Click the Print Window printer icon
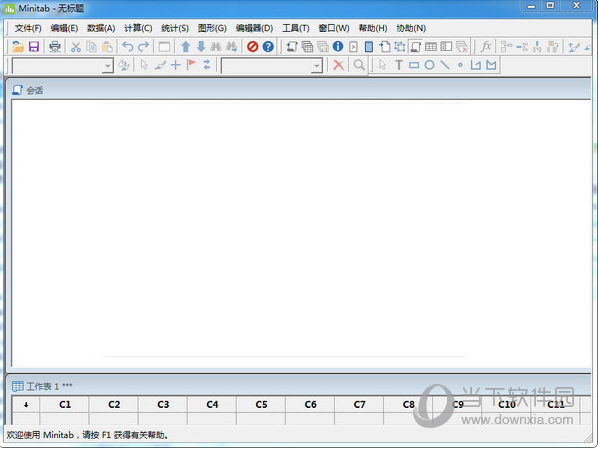Viewport: 598px width, 449px height. (x=55, y=47)
